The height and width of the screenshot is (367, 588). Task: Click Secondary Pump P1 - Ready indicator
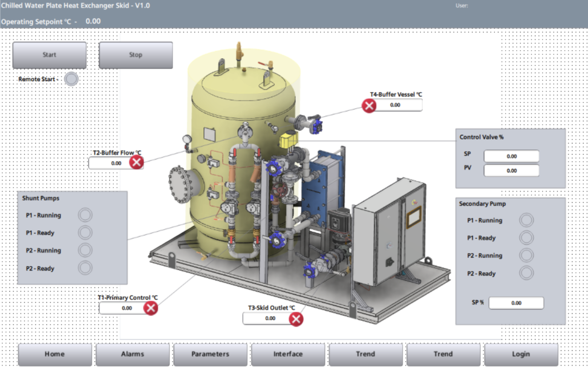pyautogui.click(x=526, y=237)
